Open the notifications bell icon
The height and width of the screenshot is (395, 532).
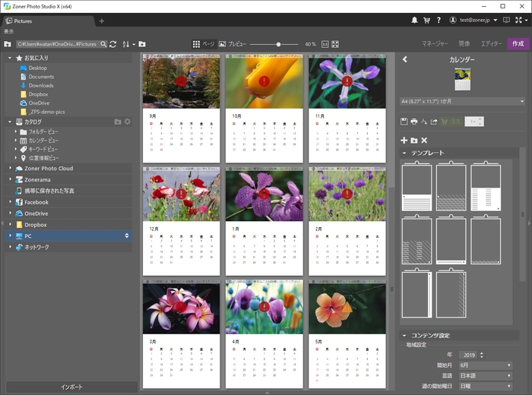pos(414,20)
